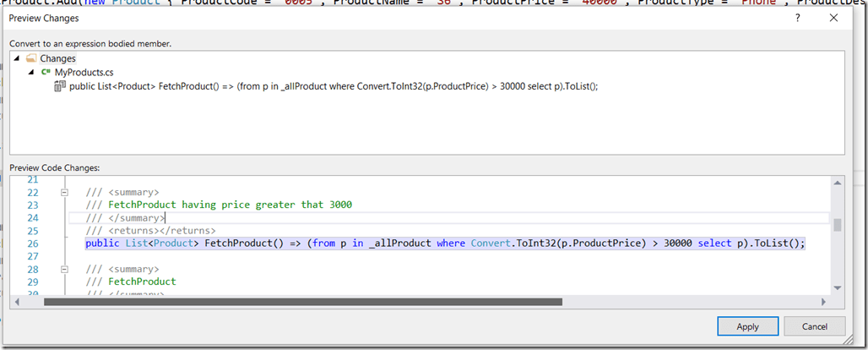The height and width of the screenshot is (350, 868).
Task: Collapse the summary block at line 22
Action: click(64, 193)
